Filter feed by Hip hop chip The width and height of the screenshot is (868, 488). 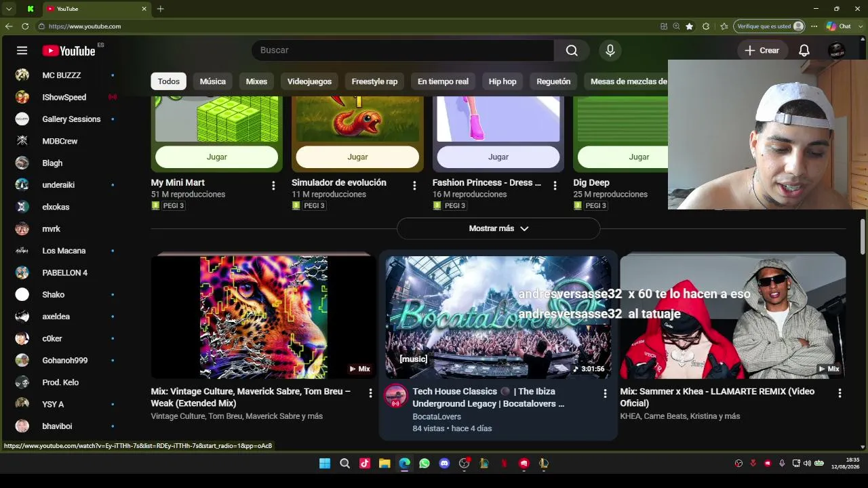(502, 81)
